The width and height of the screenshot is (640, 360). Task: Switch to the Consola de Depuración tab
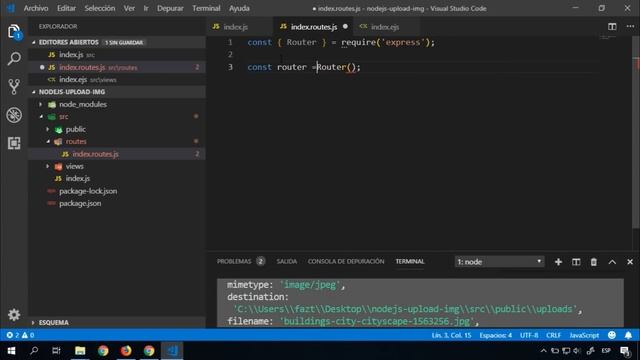tap(346, 261)
